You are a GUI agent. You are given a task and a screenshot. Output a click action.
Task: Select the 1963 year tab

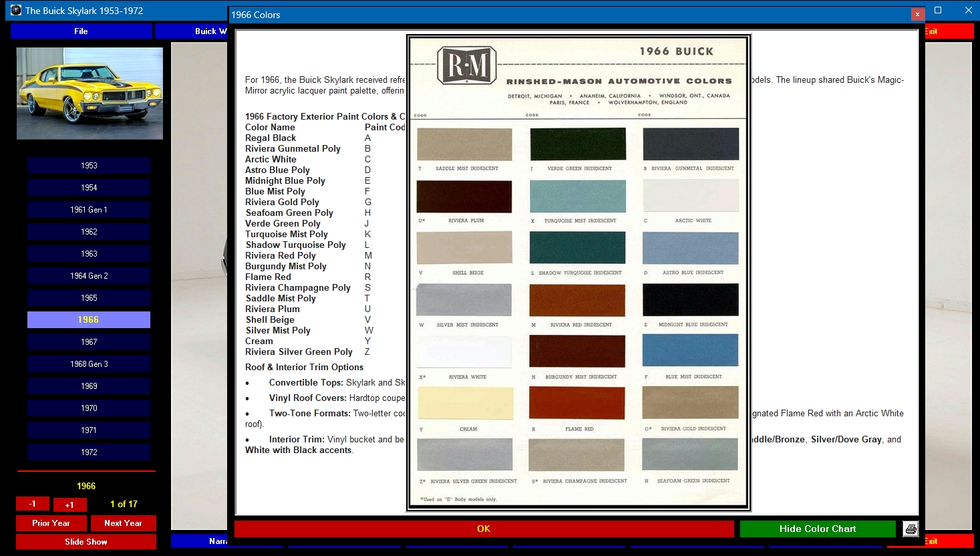click(89, 254)
